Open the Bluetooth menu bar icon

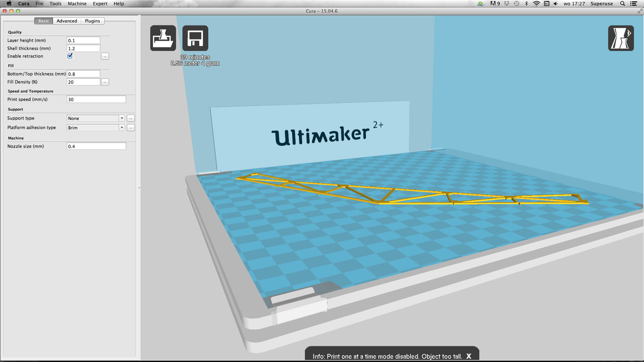coord(526,4)
